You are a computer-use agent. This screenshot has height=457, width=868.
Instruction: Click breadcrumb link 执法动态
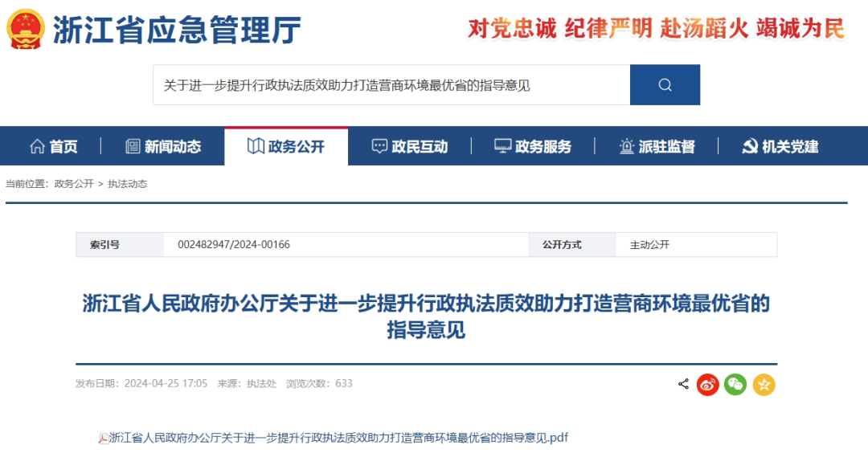[x=127, y=184]
